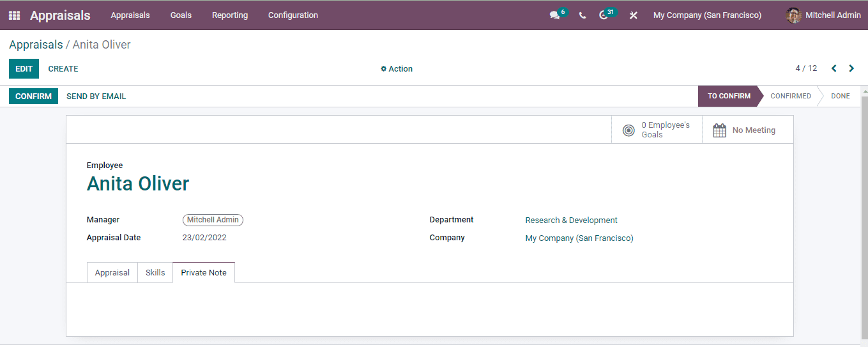Select the Confirmed status stage
This screenshot has height=347, width=868.
point(791,96)
